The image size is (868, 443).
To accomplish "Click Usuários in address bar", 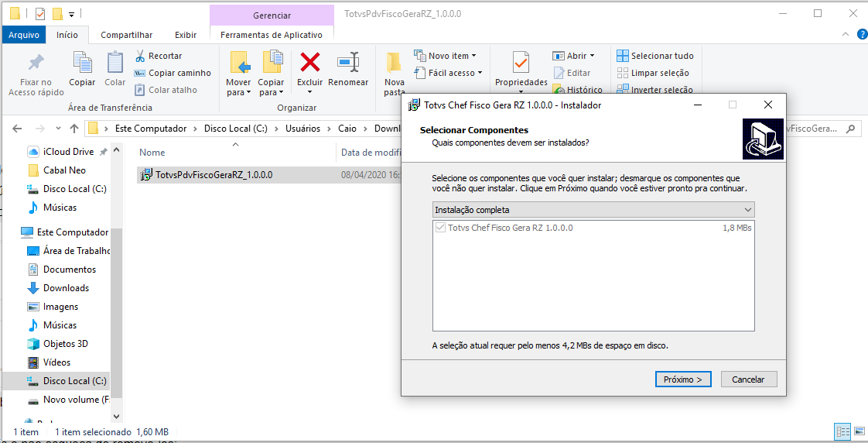I will click(x=302, y=129).
